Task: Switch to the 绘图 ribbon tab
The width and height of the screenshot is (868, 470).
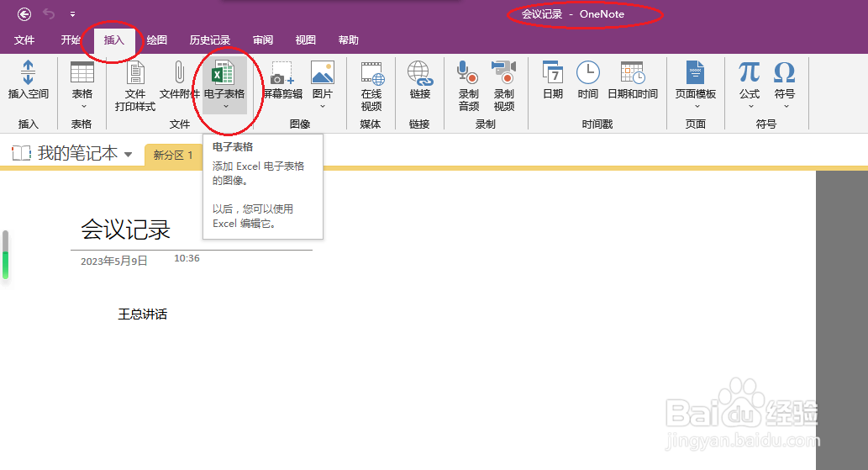Action: click(156, 40)
